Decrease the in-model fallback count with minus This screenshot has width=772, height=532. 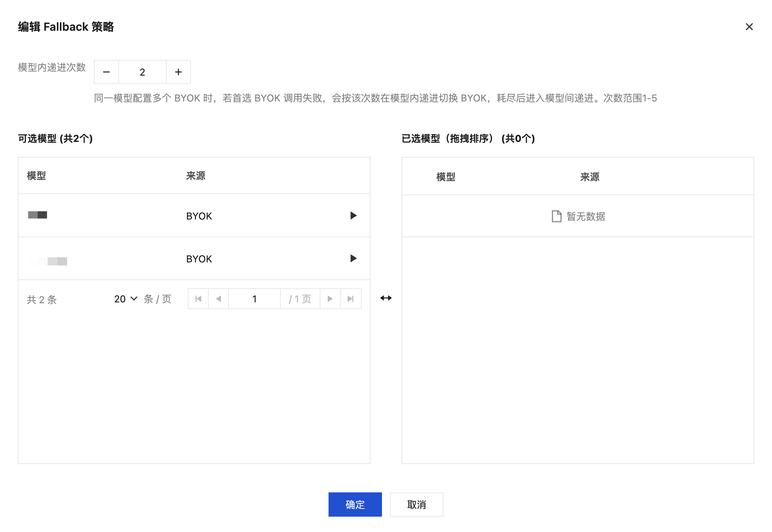(x=106, y=72)
